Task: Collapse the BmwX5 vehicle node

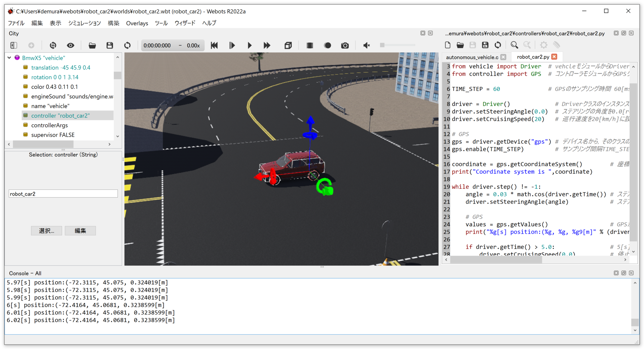Action: click(x=9, y=58)
